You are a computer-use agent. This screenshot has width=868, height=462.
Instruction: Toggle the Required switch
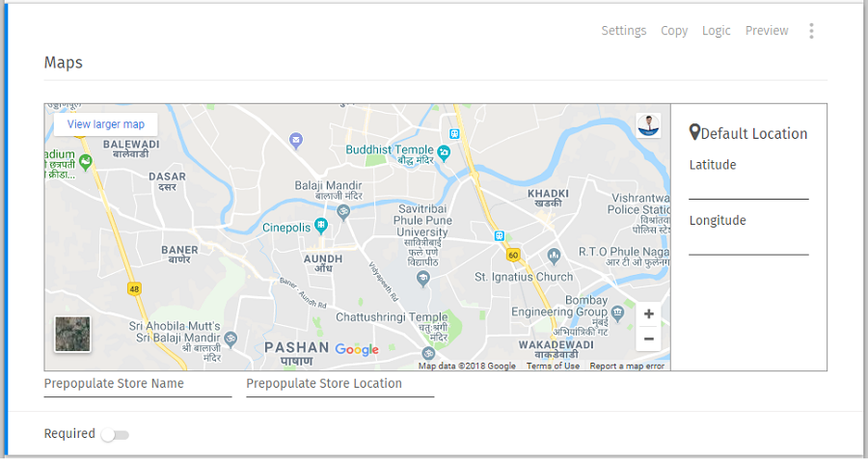tap(115, 434)
